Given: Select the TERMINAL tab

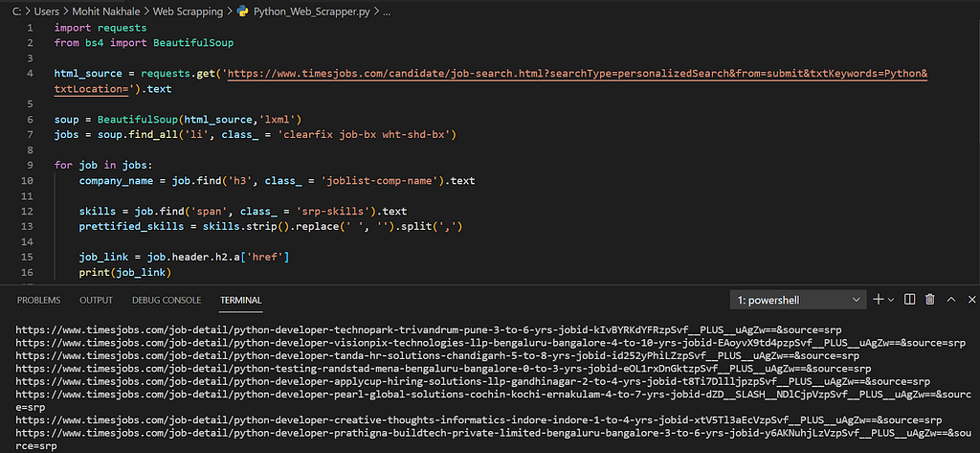Looking at the screenshot, I should [x=240, y=301].
